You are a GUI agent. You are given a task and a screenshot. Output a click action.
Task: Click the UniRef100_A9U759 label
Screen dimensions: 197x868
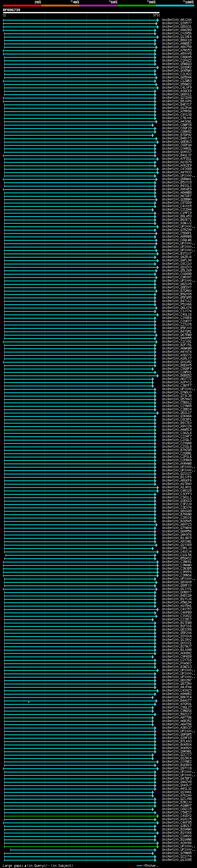(177, 47)
